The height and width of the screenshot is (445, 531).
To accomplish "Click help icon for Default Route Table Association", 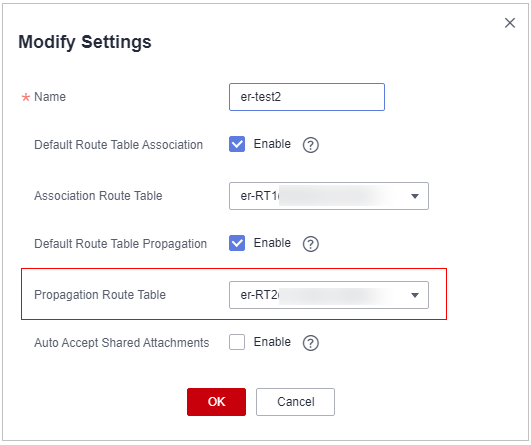I will point(311,145).
